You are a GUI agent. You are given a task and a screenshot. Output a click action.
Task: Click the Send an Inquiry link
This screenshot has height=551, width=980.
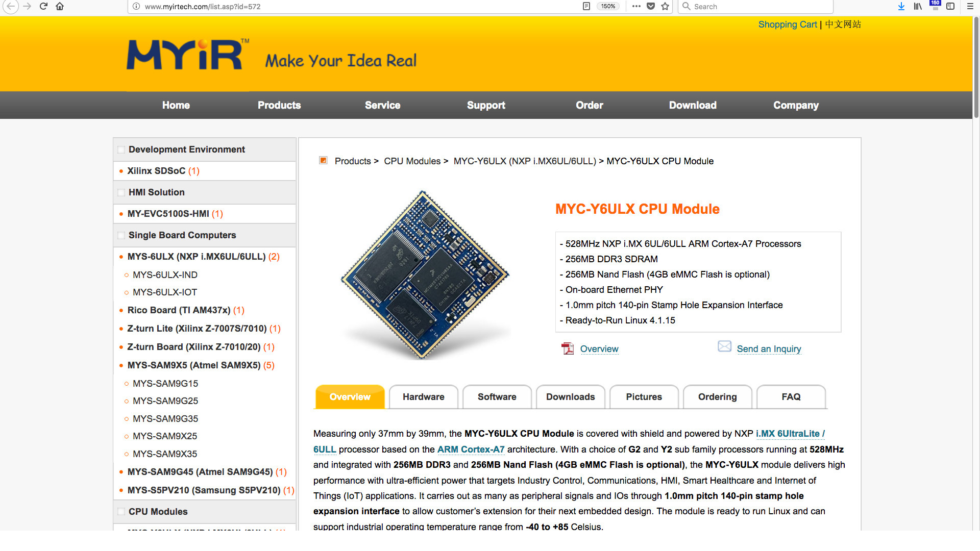[x=769, y=349]
